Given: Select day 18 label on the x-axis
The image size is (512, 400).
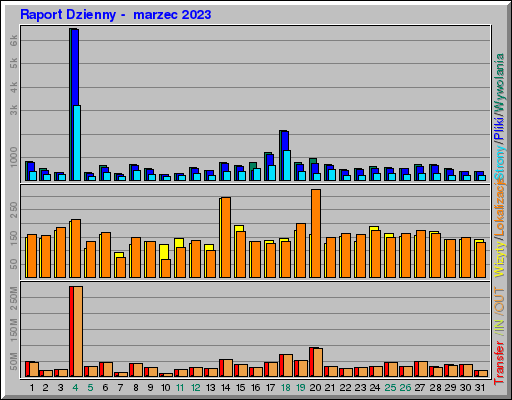Looking at the screenshot, I should click(x=286, y=388).
